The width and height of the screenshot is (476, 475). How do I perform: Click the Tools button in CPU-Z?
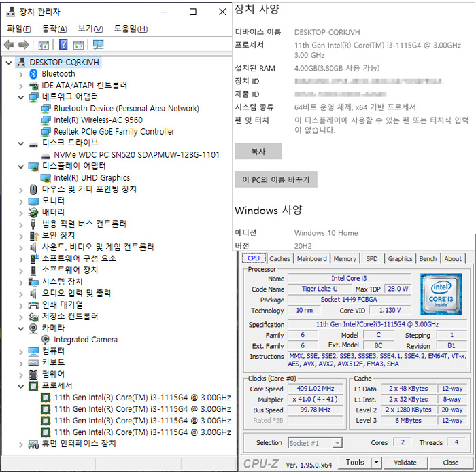(x=354, y=462)
